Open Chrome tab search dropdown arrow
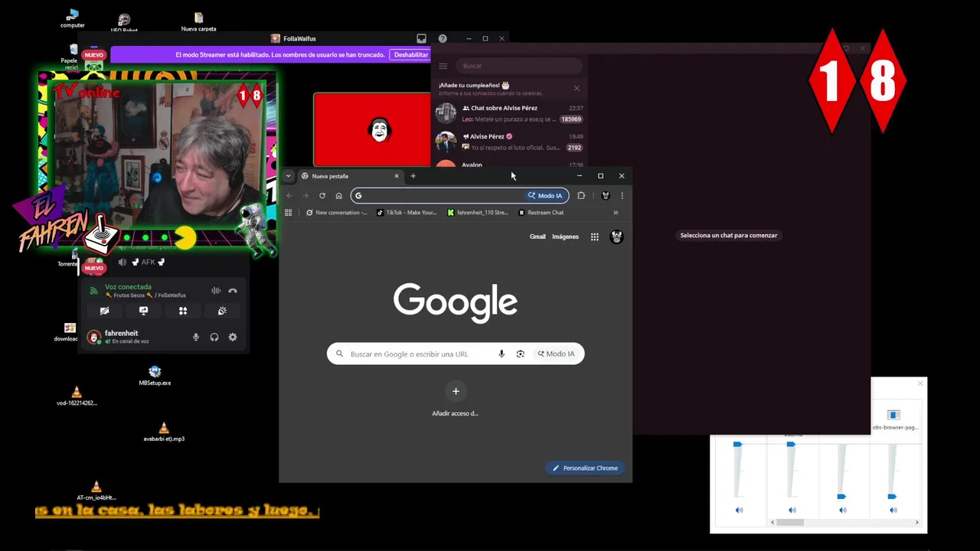Image resolution: width=980 pixels, height=551 pixels. (x=288, y=176)
